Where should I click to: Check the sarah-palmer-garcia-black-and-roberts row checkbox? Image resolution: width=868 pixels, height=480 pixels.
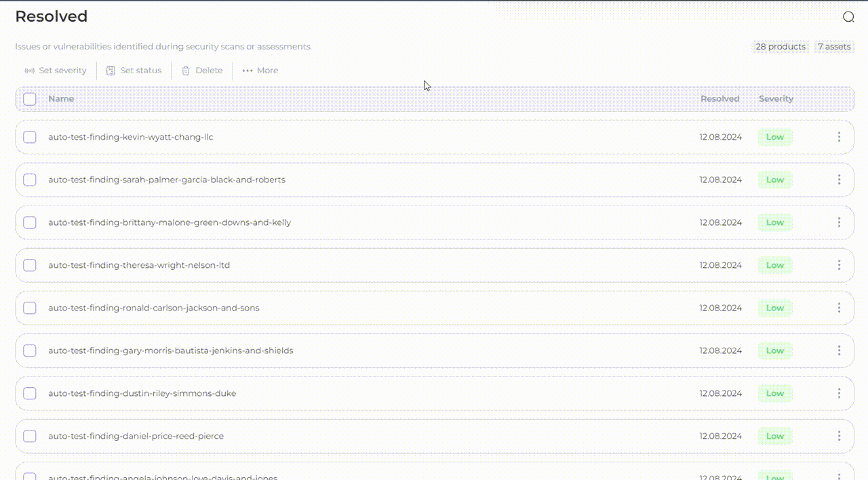tap(30, 180)
